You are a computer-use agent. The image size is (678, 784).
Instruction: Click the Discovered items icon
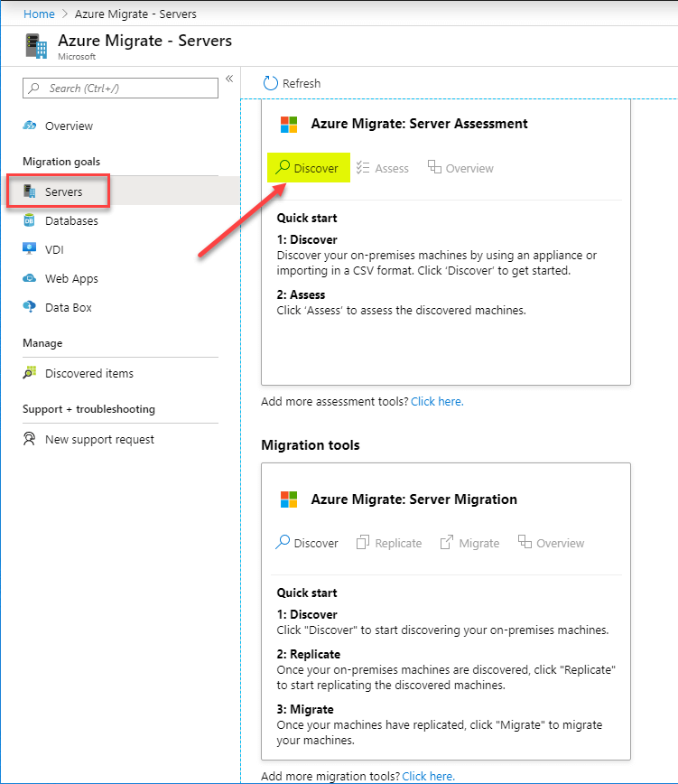tap(30, 373)
